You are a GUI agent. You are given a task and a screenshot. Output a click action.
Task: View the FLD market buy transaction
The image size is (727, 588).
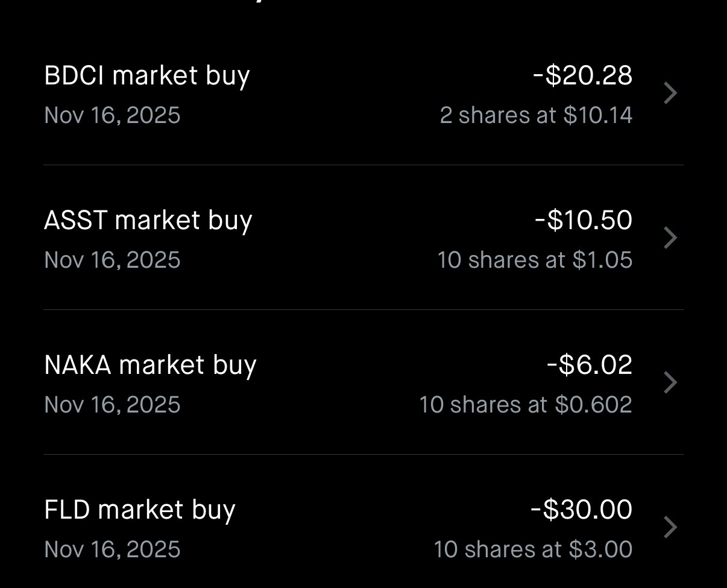140,510
